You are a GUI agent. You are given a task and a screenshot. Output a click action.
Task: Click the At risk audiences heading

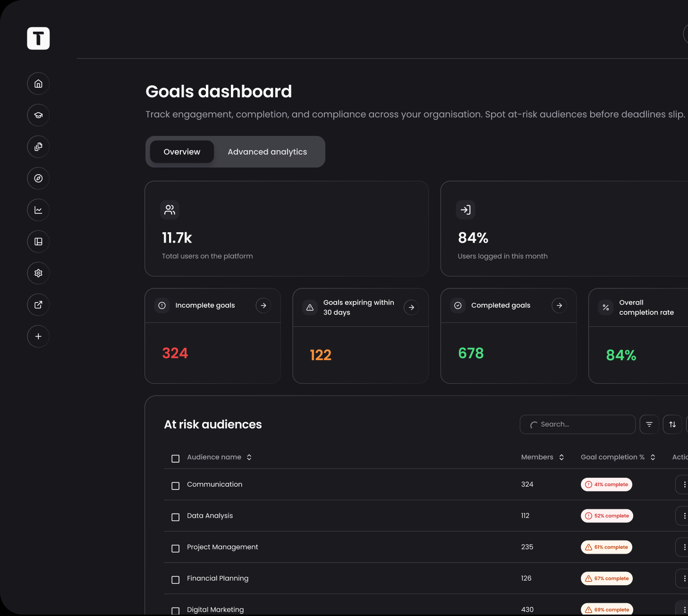tap(213, 424)
